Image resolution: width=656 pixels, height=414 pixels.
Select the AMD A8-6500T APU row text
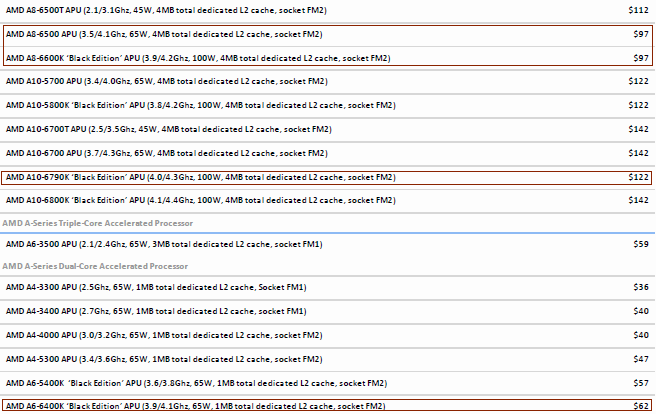point(166,10)
